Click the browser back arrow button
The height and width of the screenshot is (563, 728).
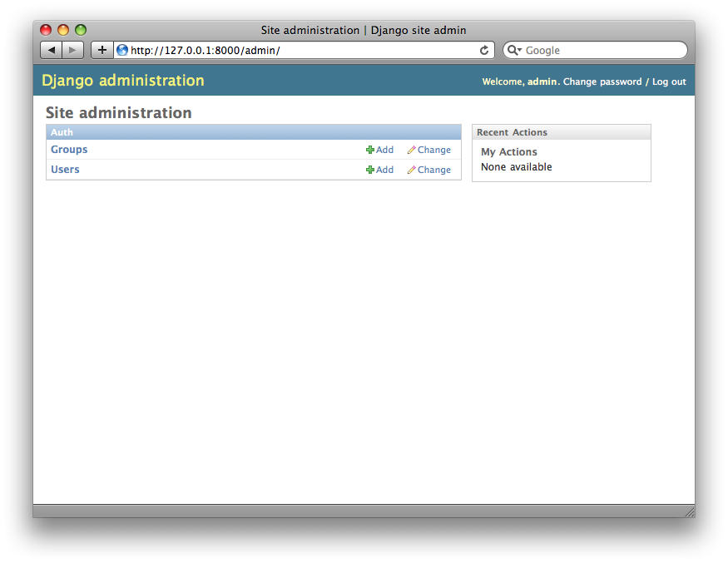(51, 50)
